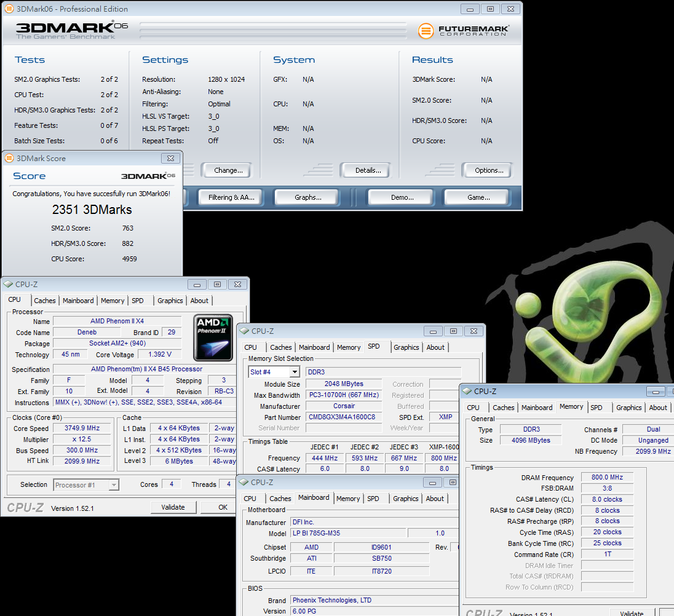Click the 3DMark Score window title icon
Screen dimensions: 674x616
pyautogui.click(x=9, y=158)
